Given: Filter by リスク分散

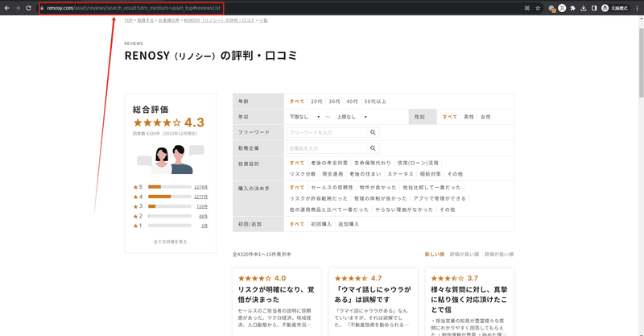Looking at the screenshot, I should (303, 174).
